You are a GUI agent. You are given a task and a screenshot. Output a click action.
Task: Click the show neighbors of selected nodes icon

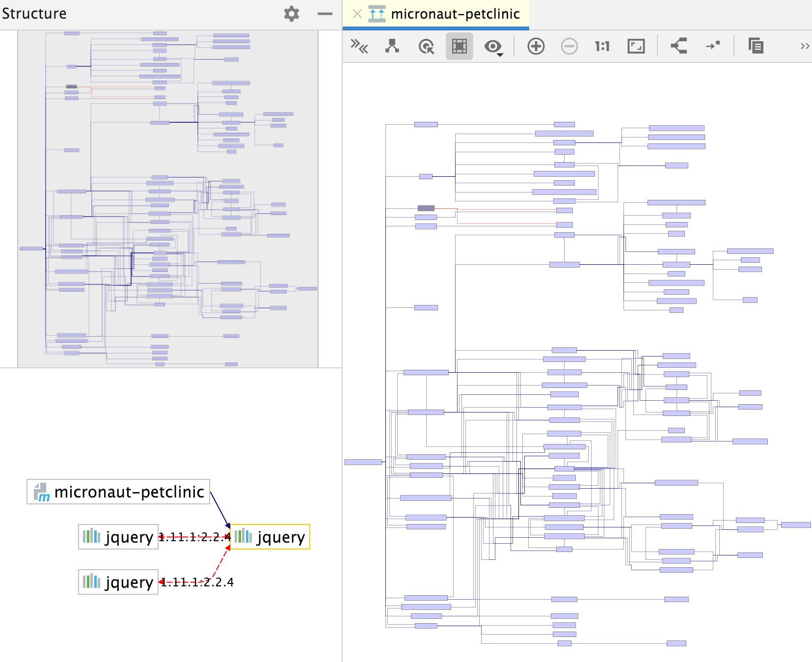392,46
